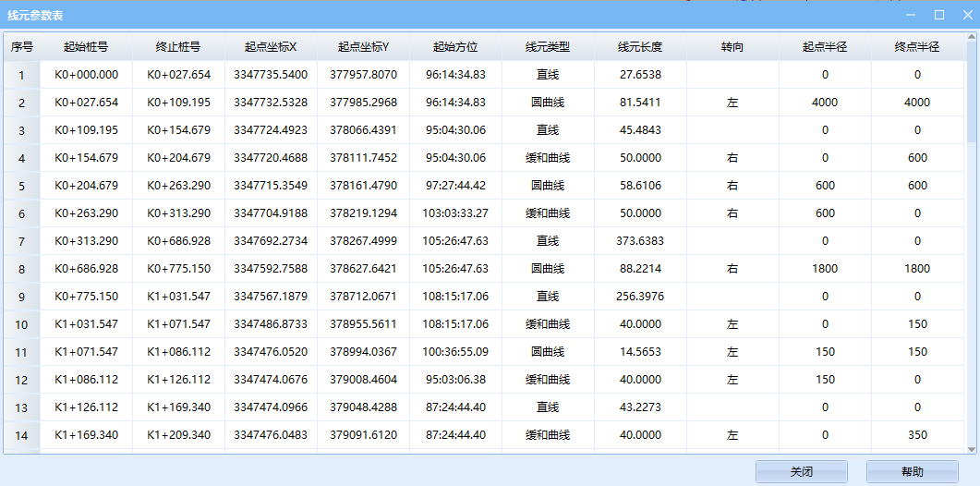Maximize the 线元参数表 window
Viewport: 980px width, 486px height.
coord(938,15)
